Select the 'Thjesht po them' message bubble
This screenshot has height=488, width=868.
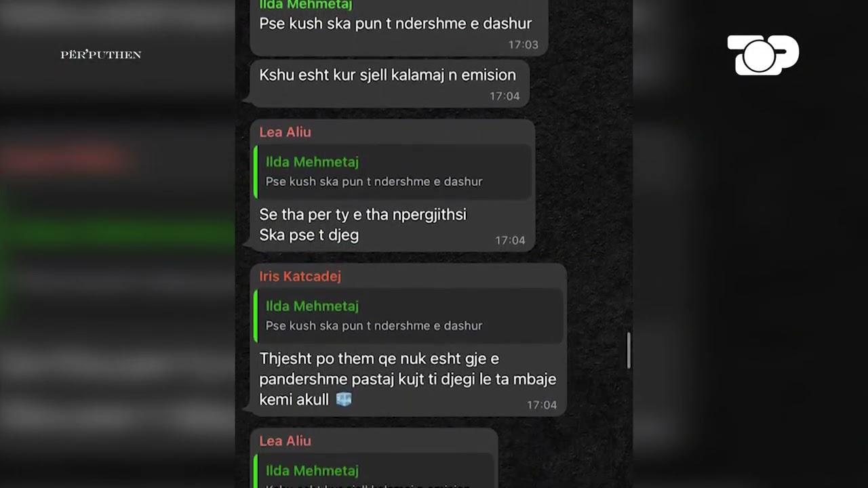(408, 340)
